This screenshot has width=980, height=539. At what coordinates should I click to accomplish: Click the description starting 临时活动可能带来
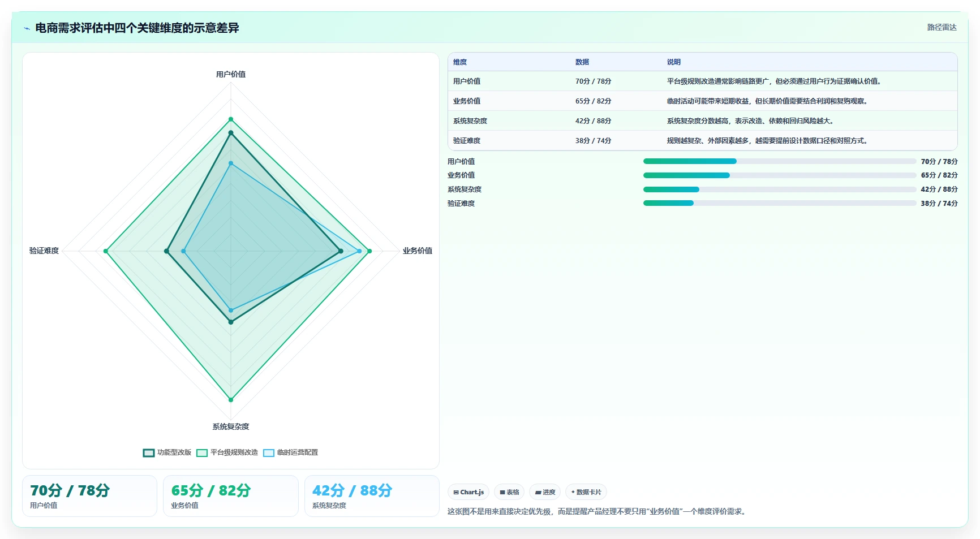[767, 101]
